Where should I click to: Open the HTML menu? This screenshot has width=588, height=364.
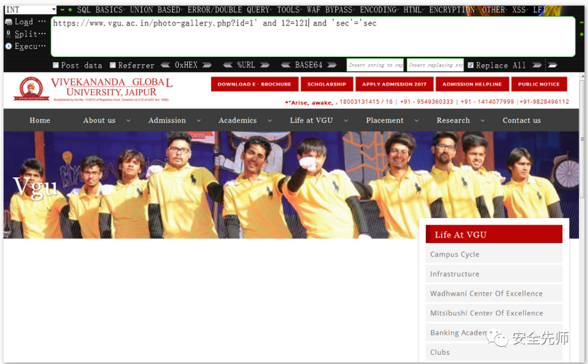414,10
